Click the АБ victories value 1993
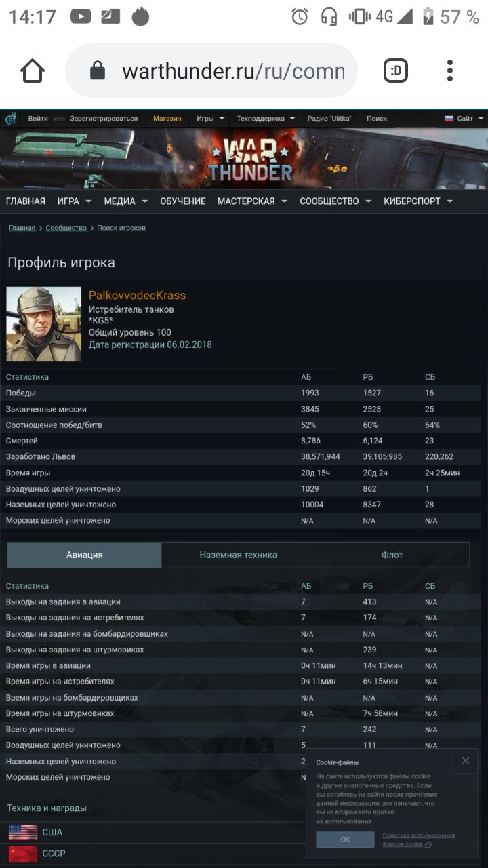The height and width of the screenshot is (868, 488). pos(310,393)
